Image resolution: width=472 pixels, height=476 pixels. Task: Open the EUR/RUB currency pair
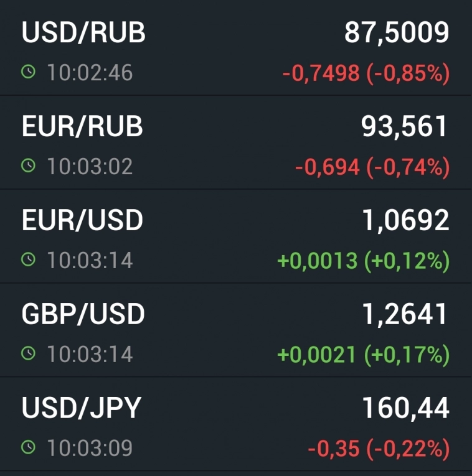tap(82, 127)
